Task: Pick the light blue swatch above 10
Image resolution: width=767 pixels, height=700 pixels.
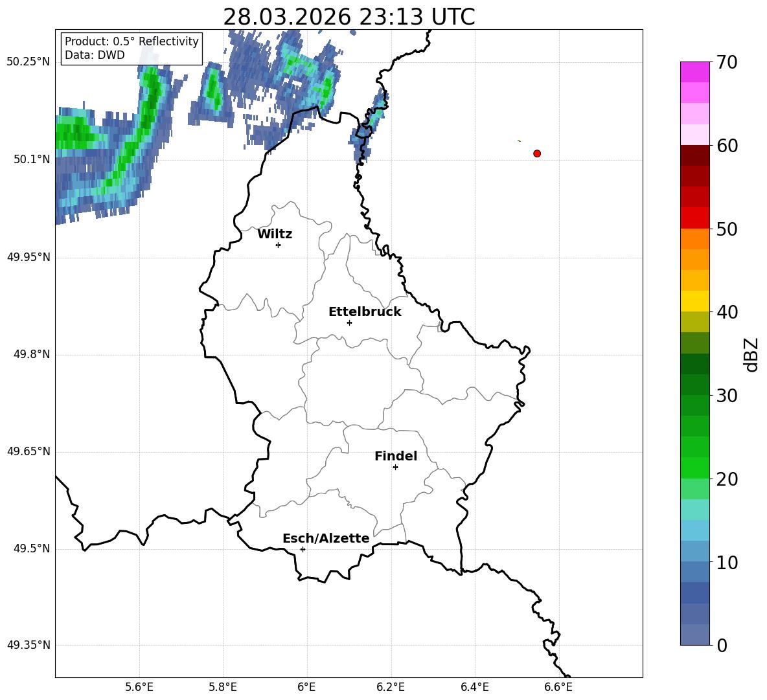Action: (x=695, y=551)
